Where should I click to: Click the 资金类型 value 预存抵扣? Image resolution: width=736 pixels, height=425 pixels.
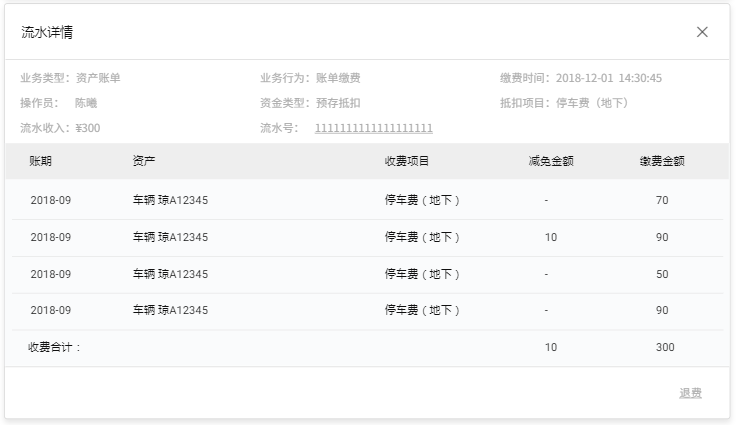pyautogui.click(x=338, y=103)
